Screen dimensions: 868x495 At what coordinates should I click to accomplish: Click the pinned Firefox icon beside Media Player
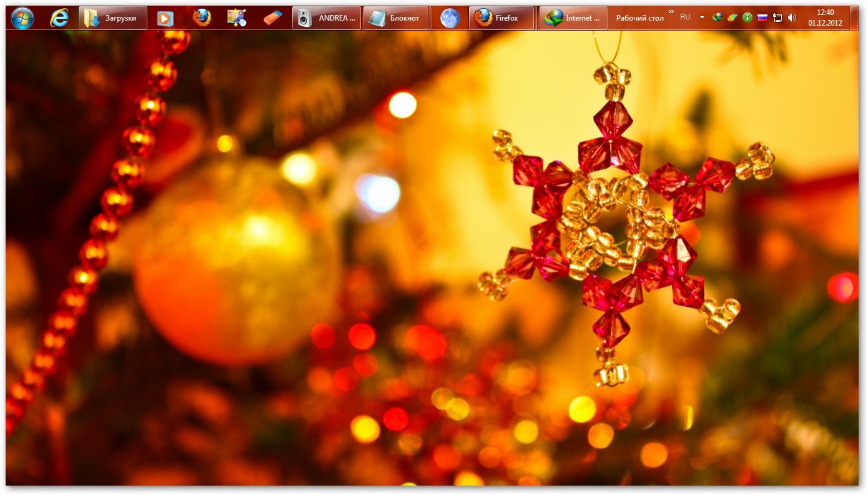[x=202, y=18]
